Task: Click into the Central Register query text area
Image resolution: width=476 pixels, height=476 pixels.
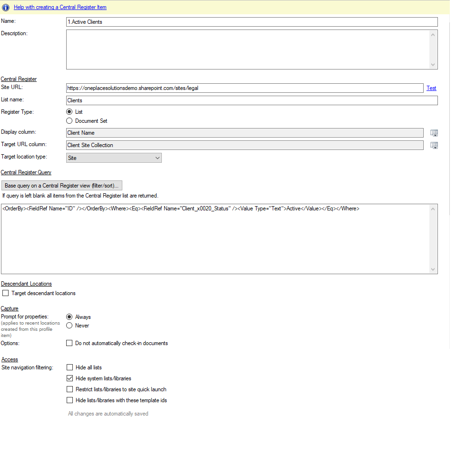Action: pyautogui.click(x=214, y=238)
